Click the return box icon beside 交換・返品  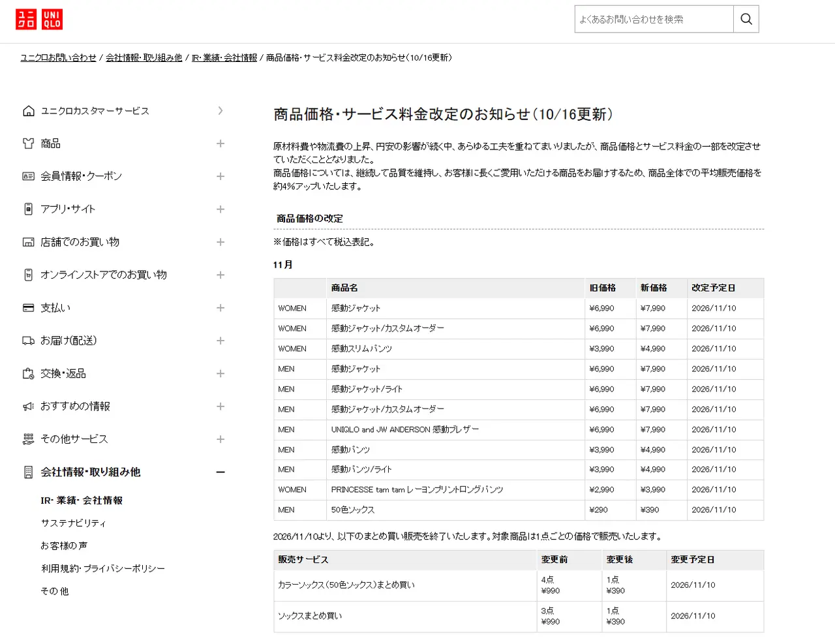pyautogui.click(x=29, y=373)
